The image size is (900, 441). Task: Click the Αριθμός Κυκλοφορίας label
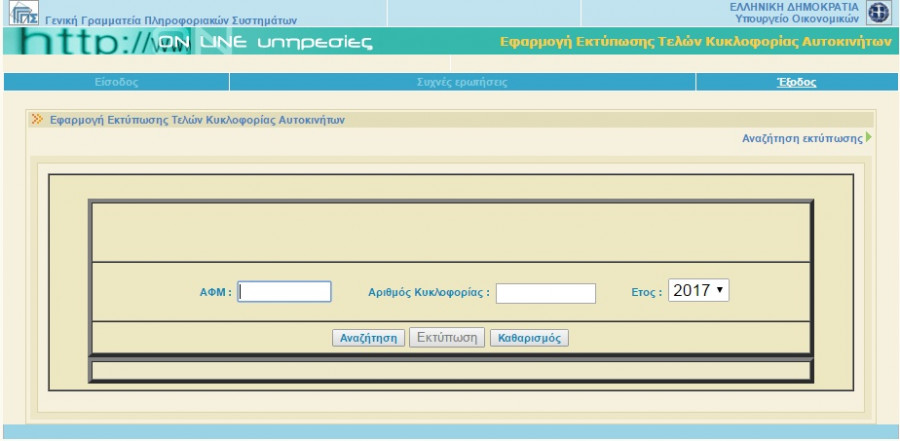tap(429, 293)
